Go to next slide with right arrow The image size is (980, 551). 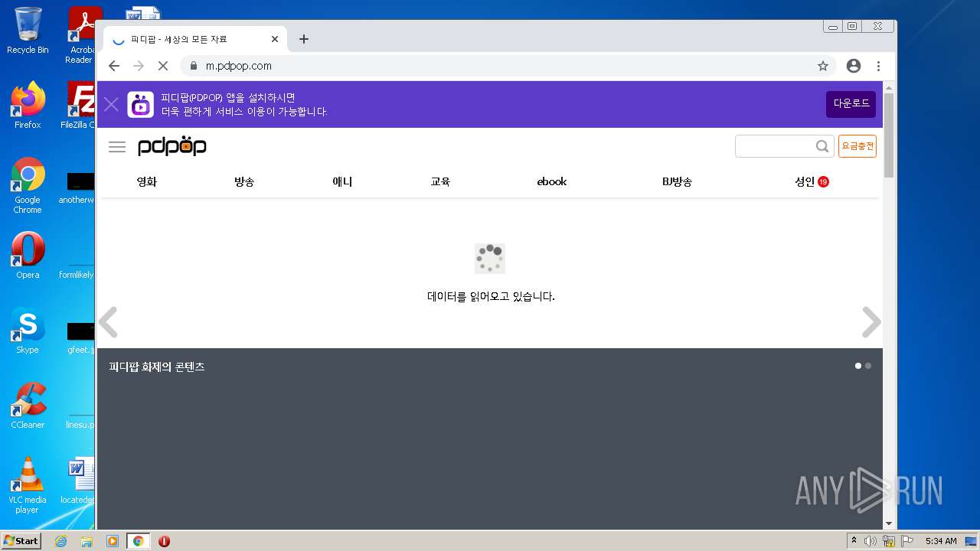coord(871,322)
